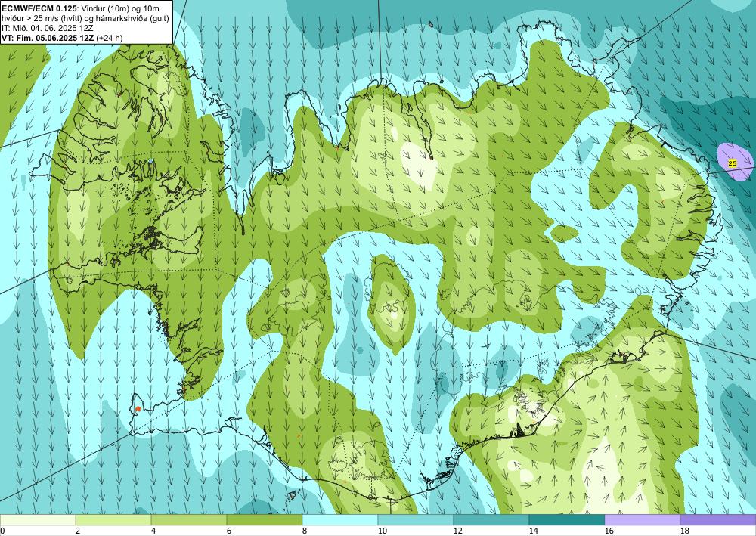This screenshot has height=536, width=756.
Task: Click legend value 8
Action: coord(304,531)
